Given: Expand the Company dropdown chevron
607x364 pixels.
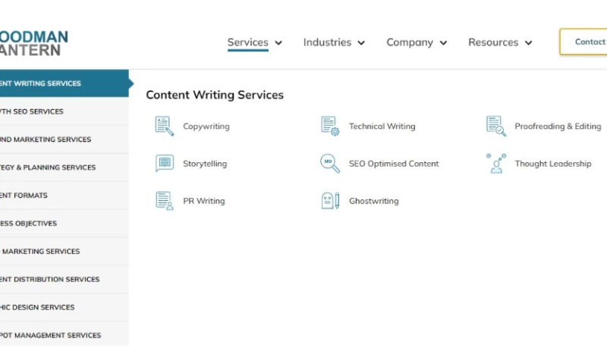Looking at the screenshot, I should [x=443, y=43].
